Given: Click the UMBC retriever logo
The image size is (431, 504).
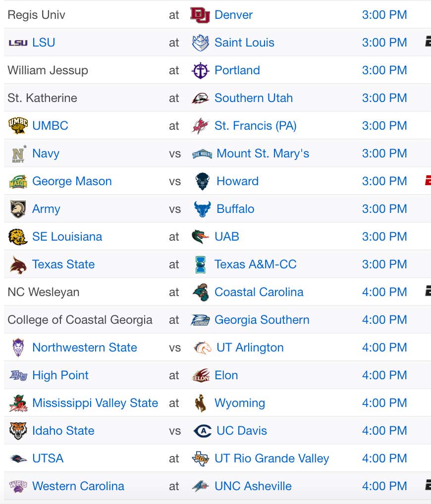Looking at the screenshot, I should point(18,126).
